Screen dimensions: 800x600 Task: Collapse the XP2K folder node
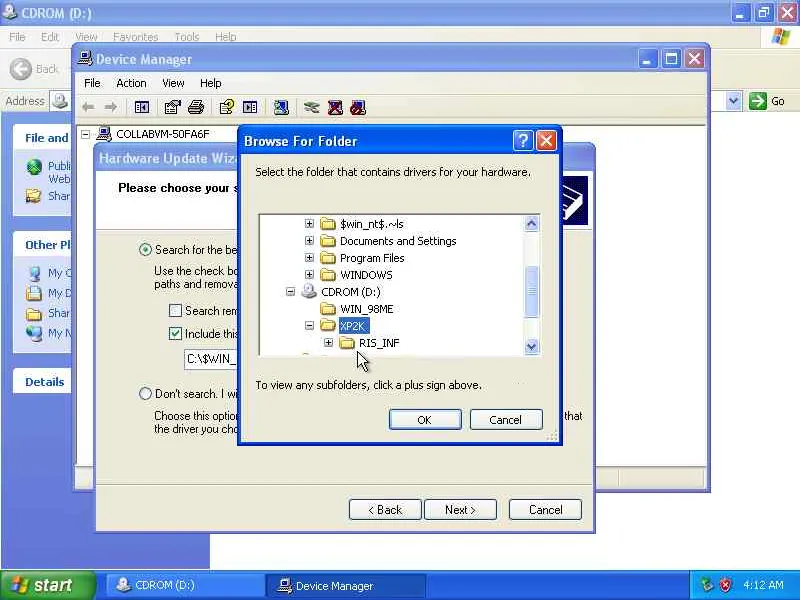pyautogui.click(x=309, y=326)
